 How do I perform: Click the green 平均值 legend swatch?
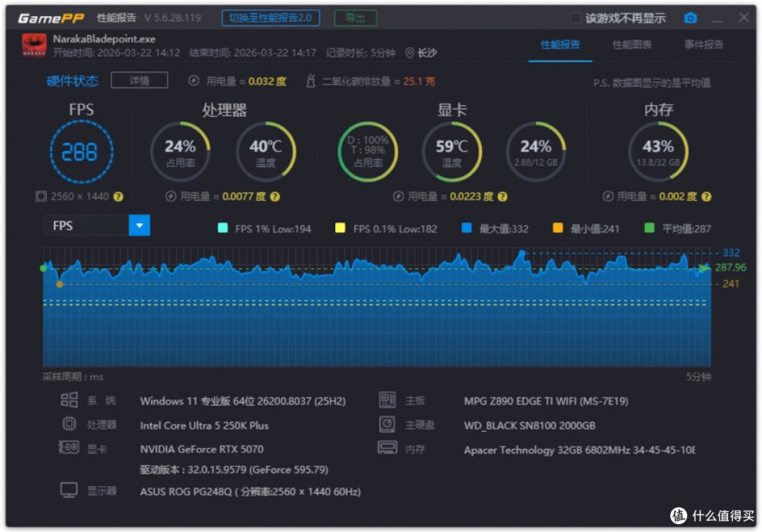(649, 228)
